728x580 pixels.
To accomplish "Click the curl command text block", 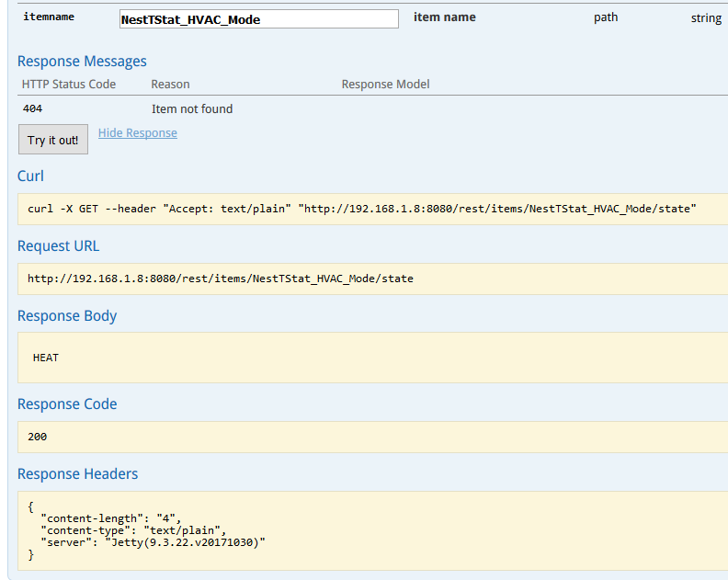I will click(361, 209).
